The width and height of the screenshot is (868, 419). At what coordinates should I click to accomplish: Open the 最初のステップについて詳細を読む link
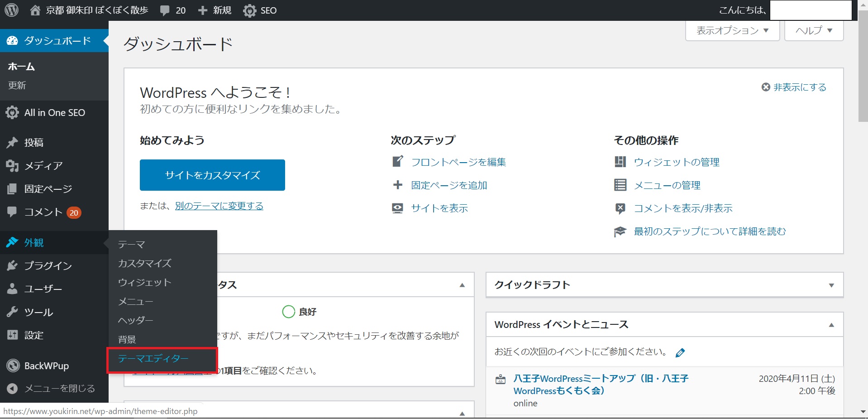710,231
